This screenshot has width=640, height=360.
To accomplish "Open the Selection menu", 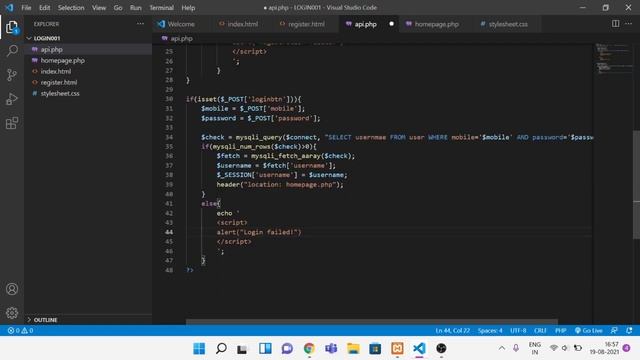I will click(x=71, y=7).
